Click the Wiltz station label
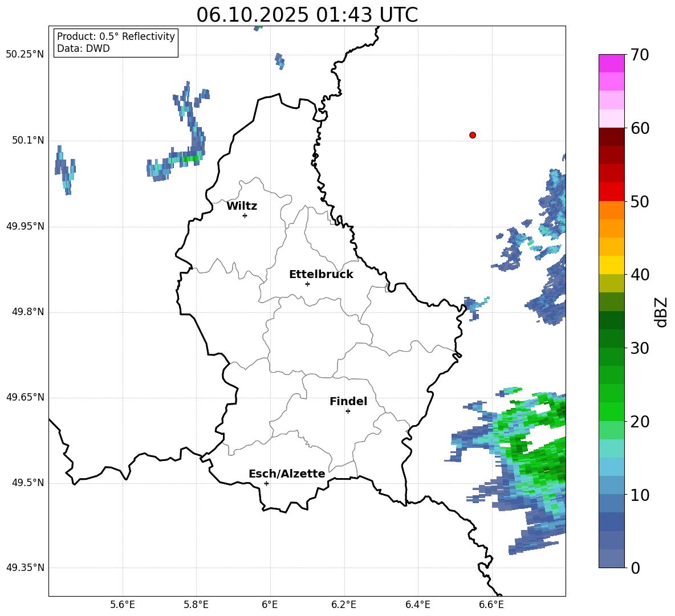 tap(242, 206)
